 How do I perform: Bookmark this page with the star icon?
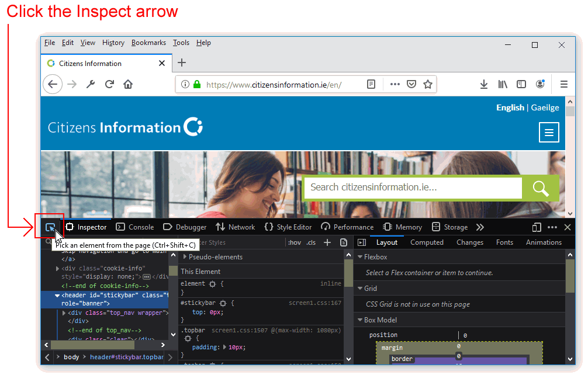pos(428,84)
